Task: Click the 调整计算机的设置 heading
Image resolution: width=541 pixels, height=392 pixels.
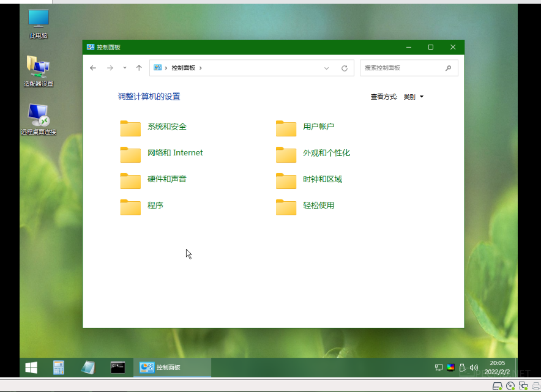Action: (x=149, y=97)
